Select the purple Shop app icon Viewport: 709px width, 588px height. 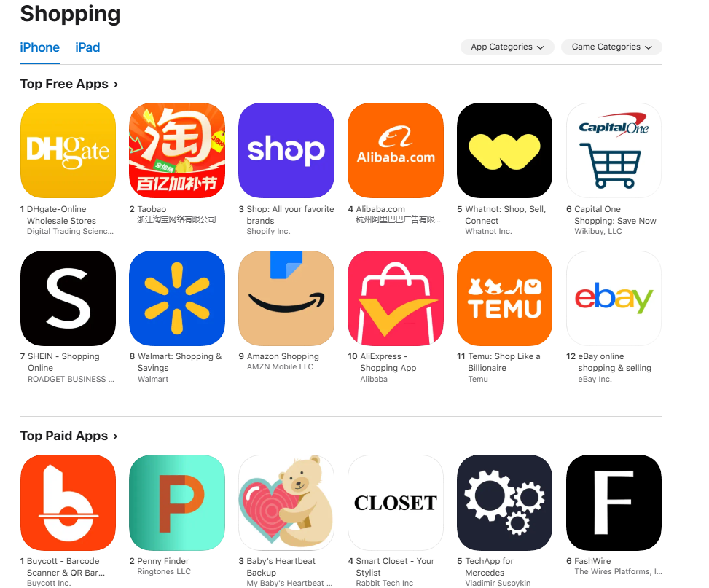click(286, 150)
